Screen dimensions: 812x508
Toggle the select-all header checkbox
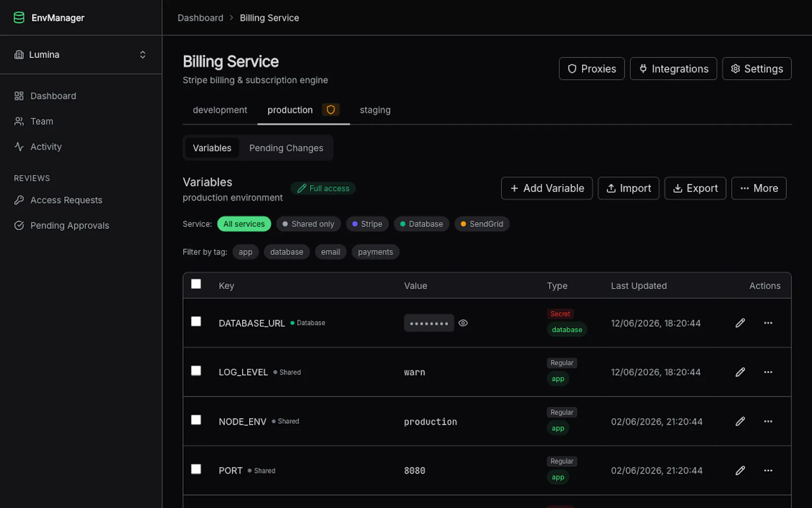click(x=196, y=284)
